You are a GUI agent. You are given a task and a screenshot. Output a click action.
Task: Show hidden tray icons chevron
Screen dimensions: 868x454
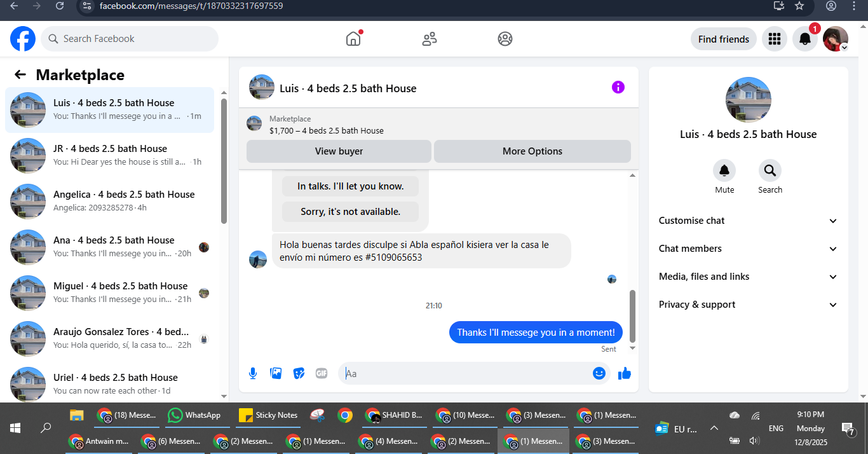(x=714, y=428)
